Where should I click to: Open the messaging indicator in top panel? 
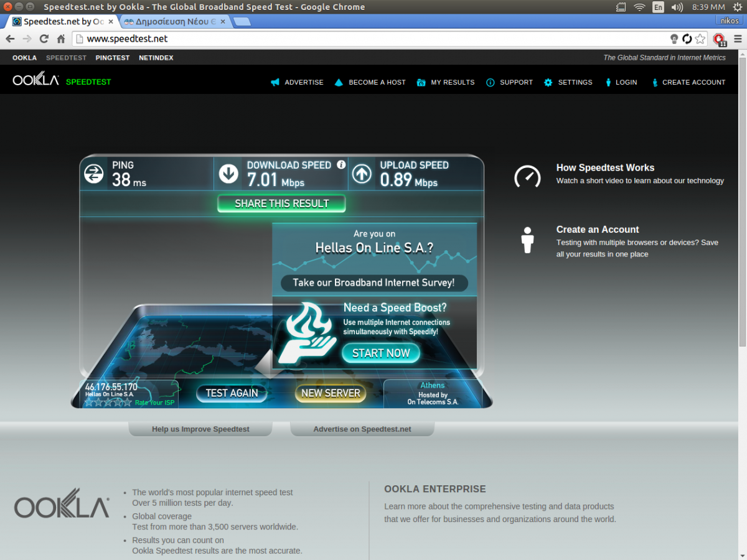click(x=621, y=7)
